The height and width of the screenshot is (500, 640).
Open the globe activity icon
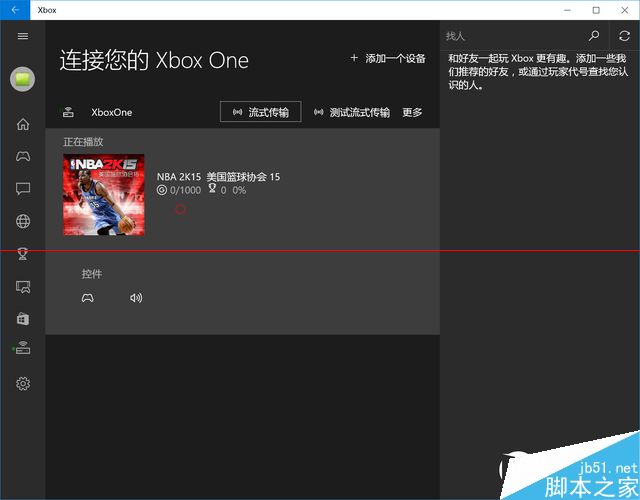(23, 221)
